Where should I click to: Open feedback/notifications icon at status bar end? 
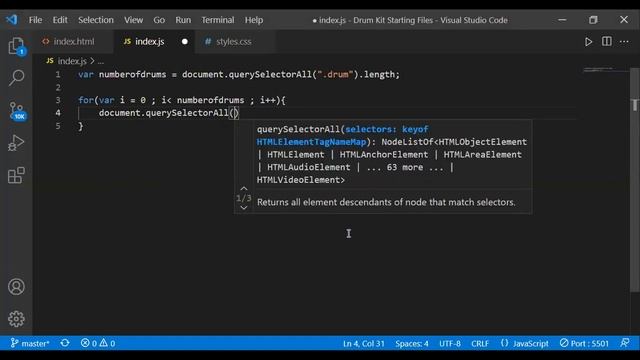click(624, 343)
